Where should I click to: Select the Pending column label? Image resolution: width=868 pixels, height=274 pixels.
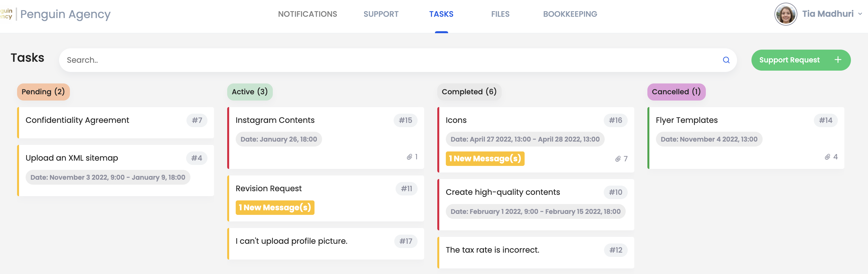pos(43,92)
